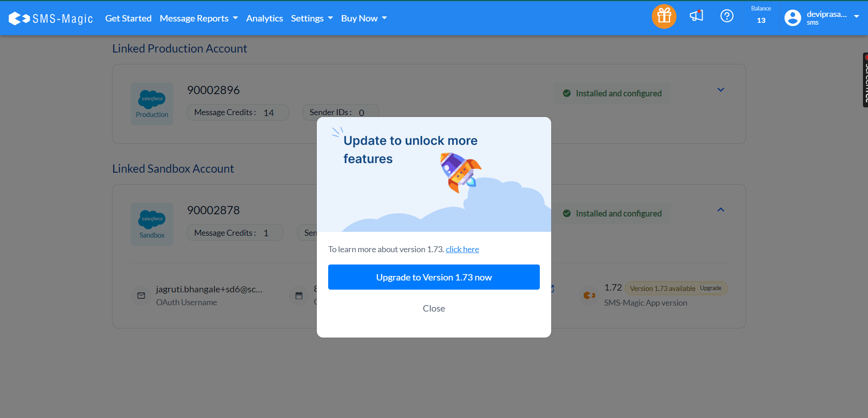Click the help question mark icon

727,16
